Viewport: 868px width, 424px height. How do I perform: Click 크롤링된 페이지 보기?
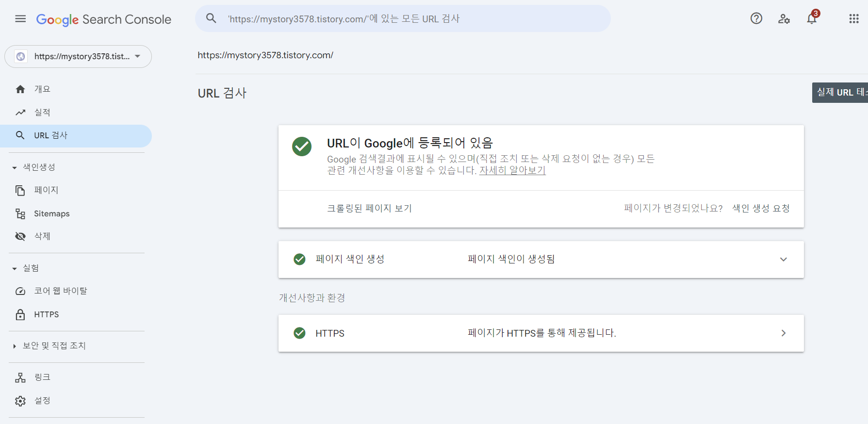coord(369,208)
